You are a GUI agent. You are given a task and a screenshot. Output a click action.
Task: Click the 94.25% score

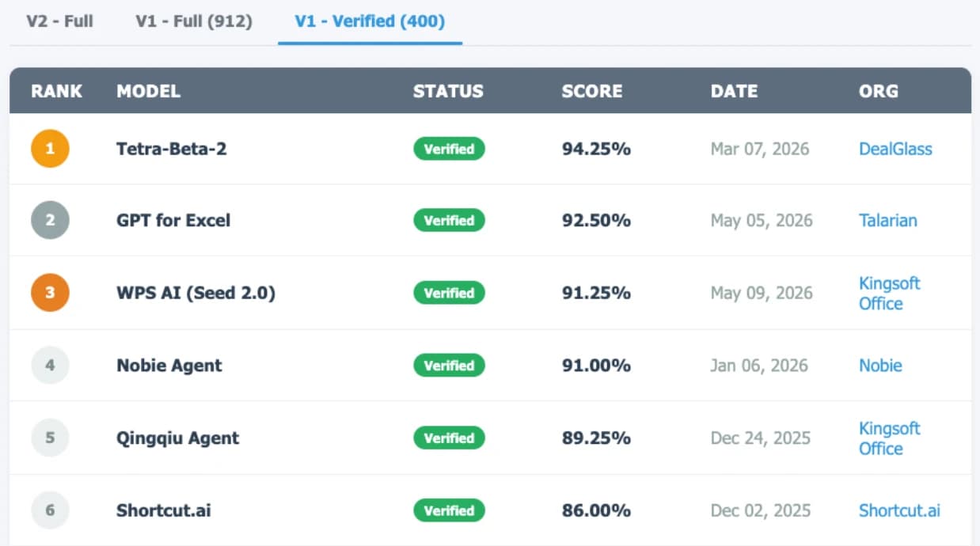(x=596, y=149)
